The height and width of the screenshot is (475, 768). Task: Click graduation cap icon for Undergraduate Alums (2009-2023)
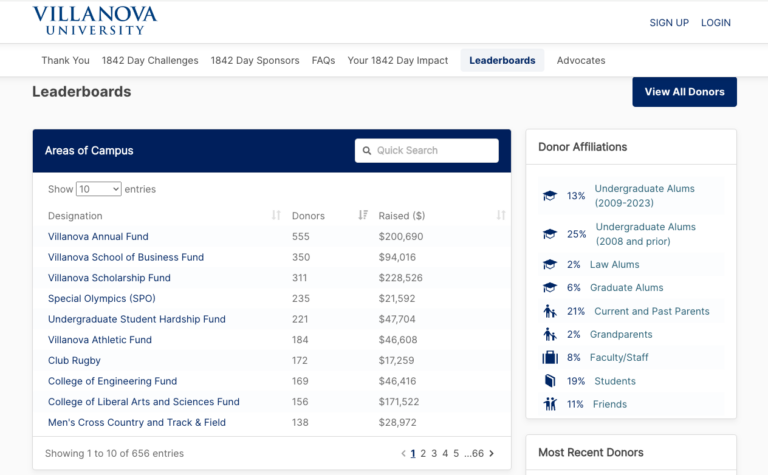click(550, 196)
